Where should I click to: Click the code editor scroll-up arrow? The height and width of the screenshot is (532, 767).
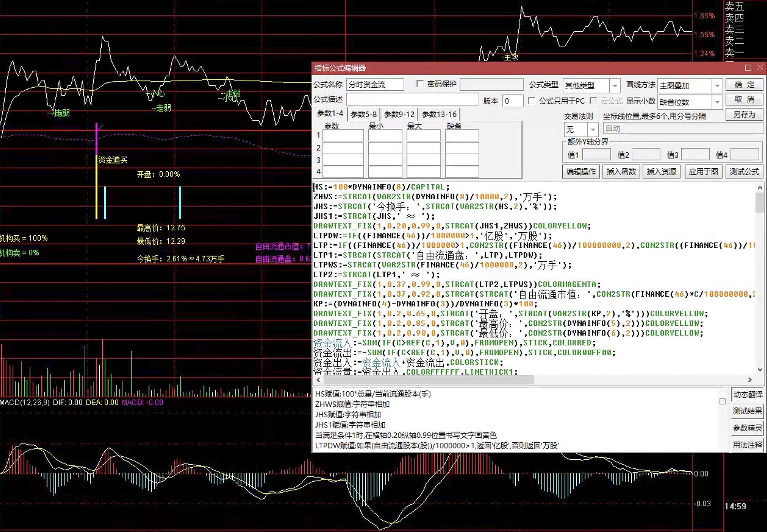(760, 188)
